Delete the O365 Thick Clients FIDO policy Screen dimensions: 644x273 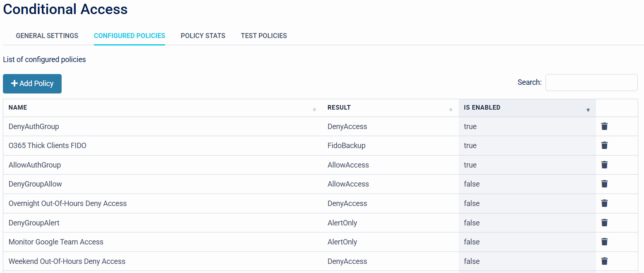[x=604, y=145]
